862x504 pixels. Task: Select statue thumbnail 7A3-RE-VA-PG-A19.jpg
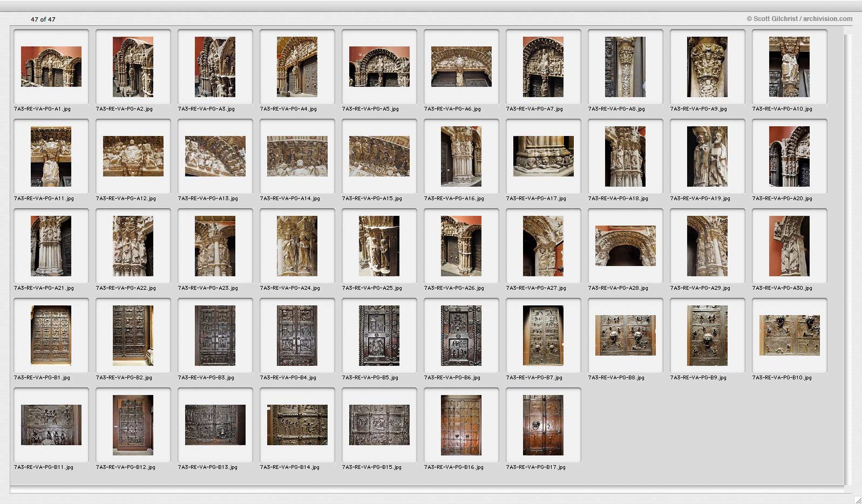click(708, 156)
